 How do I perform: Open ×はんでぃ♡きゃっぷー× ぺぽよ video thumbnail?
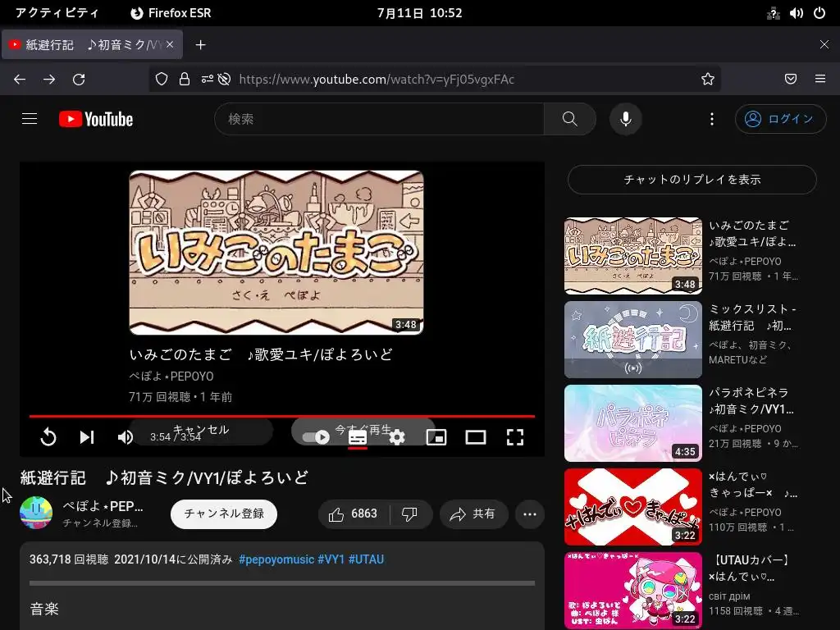click(x=633, y=507)
